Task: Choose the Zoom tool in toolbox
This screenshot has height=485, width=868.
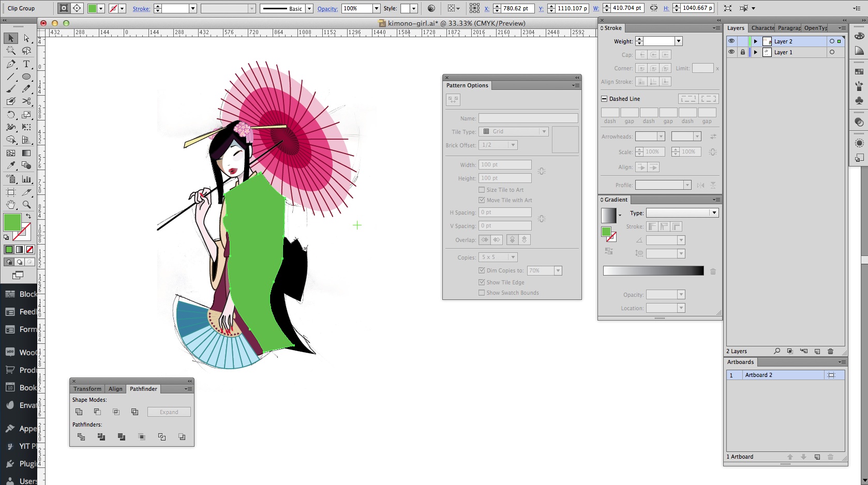Action: [x=26, y=205]
